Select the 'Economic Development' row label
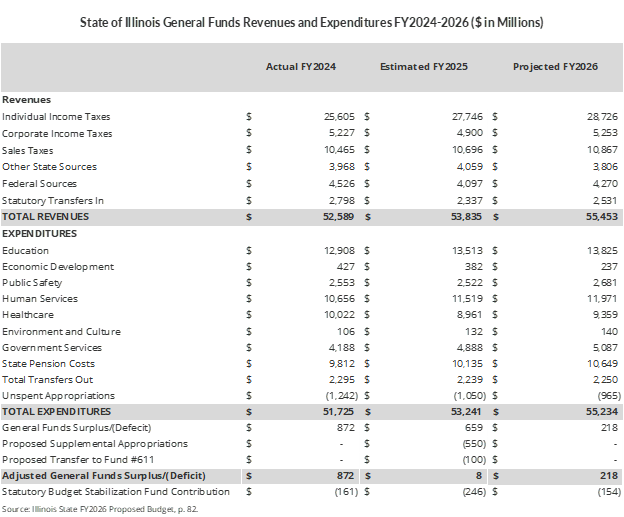624x517 pixels. pyautogui.click(x=58, y=267)
